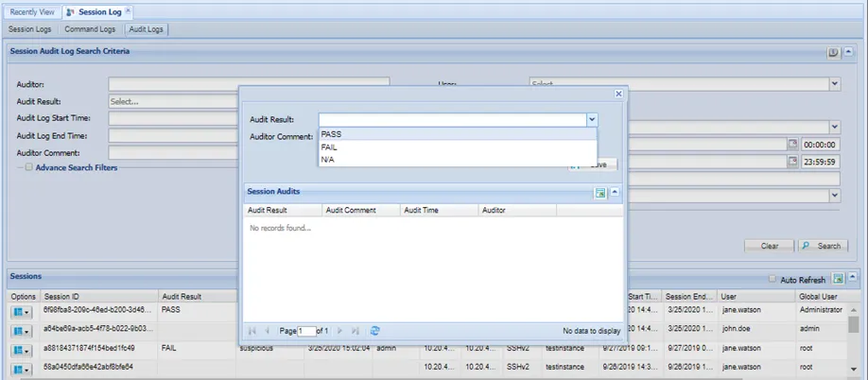Collapse the Session Audits panel

[x=615, y=192]
